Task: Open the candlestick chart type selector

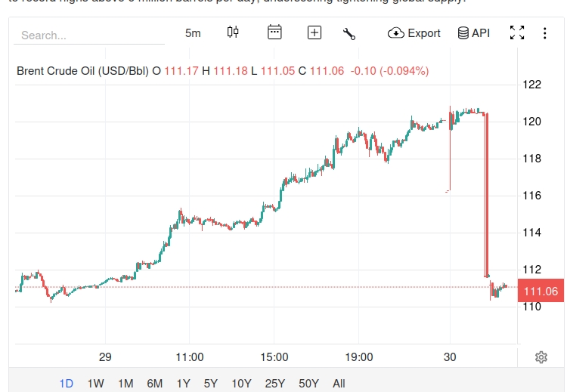Action: (233, 32)
